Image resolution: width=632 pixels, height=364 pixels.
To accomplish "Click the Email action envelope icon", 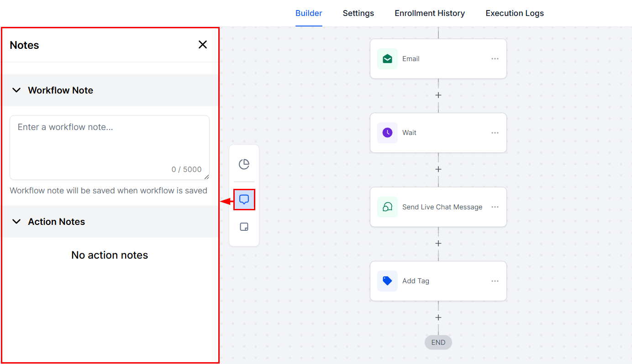I will (x=387, y=59).
